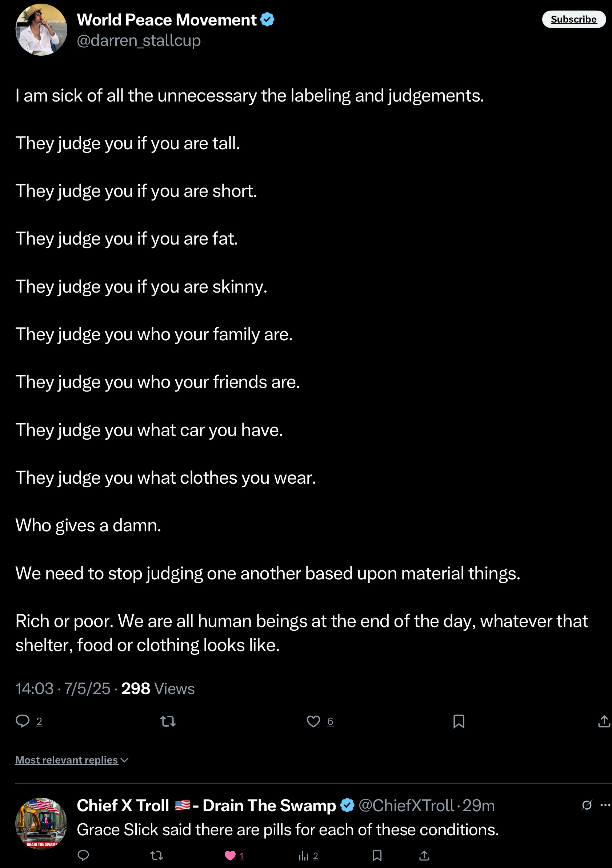
Task: Bookmark Chief X Troll's reply
Action: pyautogui.click(x=377, y=856)
